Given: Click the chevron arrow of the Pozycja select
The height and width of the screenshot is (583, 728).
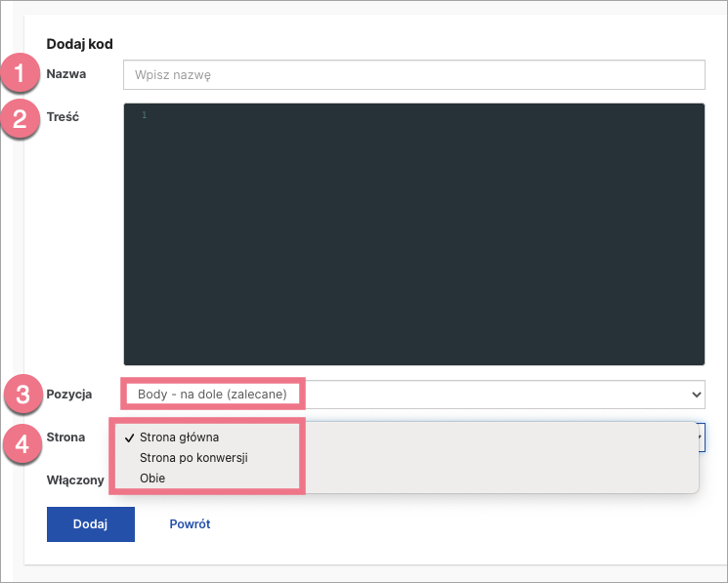Looking at the screenshot, I should [x=696, y=395].
